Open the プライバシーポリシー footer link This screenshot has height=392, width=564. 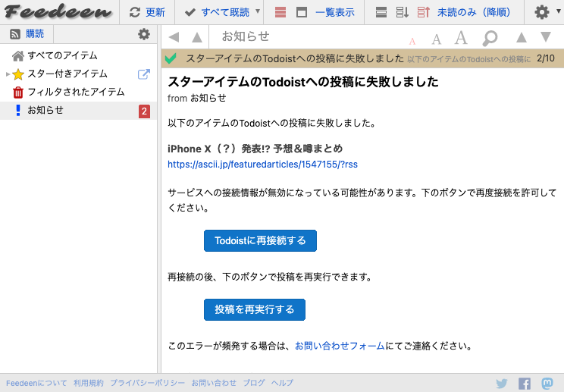click(x=148, y=383)
